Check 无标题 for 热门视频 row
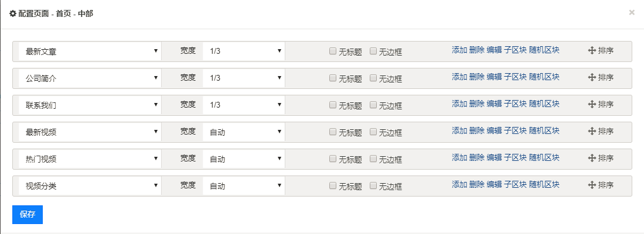 [333, 159]
